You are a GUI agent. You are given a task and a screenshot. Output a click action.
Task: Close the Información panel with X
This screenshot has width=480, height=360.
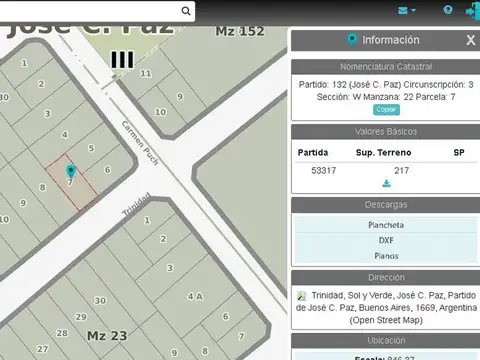pos(470,40)
